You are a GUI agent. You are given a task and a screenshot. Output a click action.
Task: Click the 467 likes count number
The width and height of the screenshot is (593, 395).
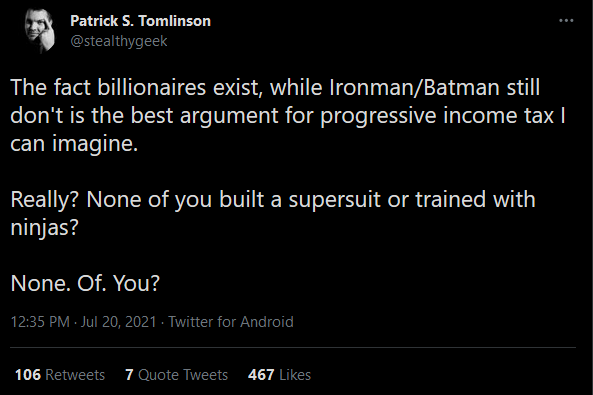261,375
